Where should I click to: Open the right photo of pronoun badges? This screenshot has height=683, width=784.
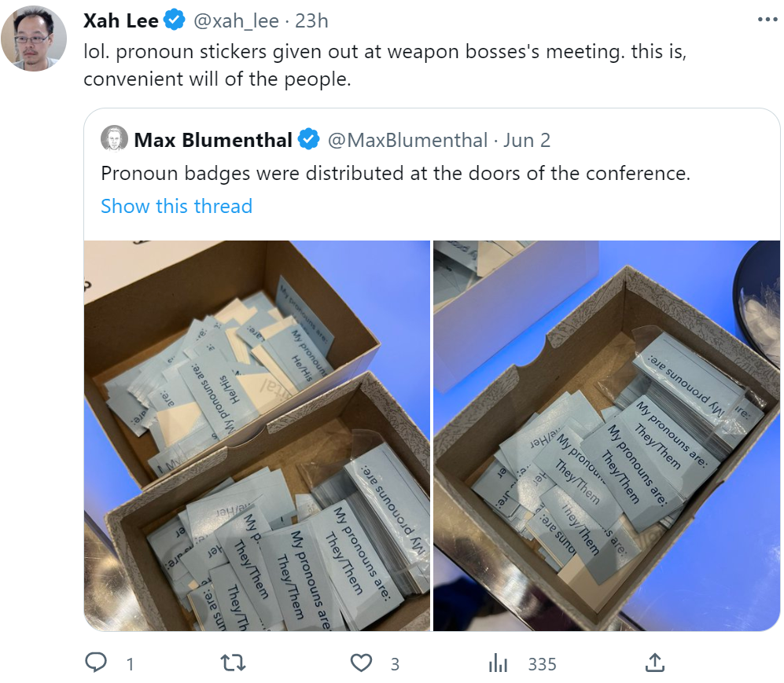pos(606,435)
